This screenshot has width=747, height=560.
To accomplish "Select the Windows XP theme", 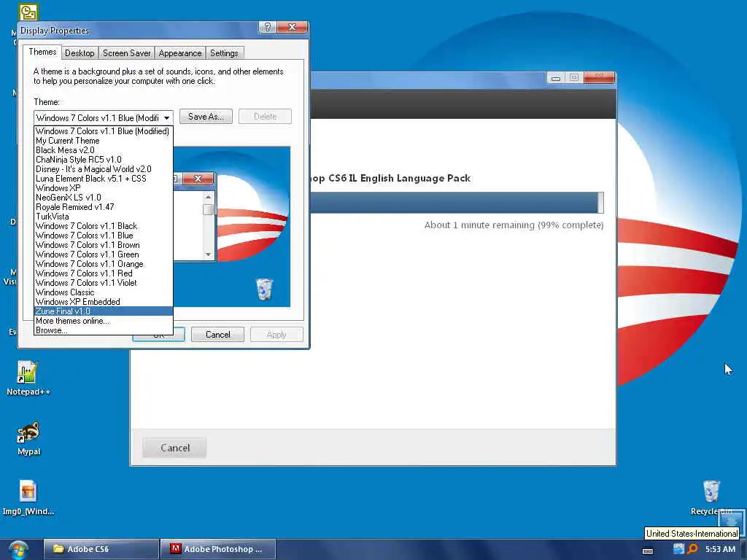I will [103, 188].
